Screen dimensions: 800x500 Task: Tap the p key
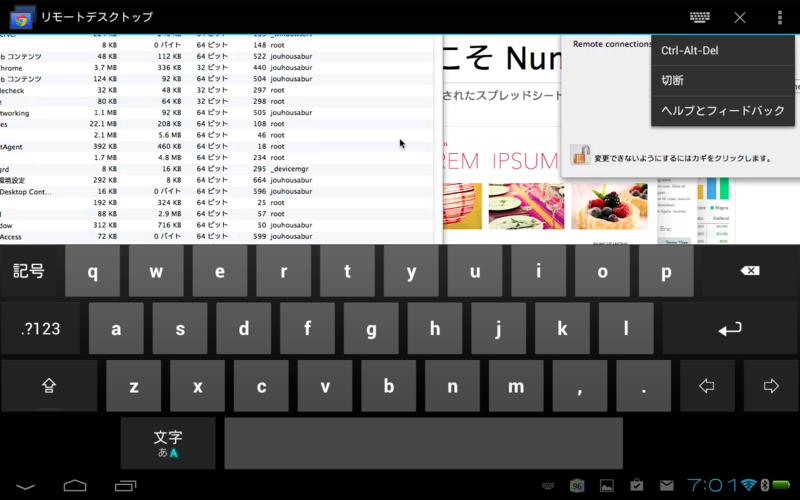click(x=666, y=271)
